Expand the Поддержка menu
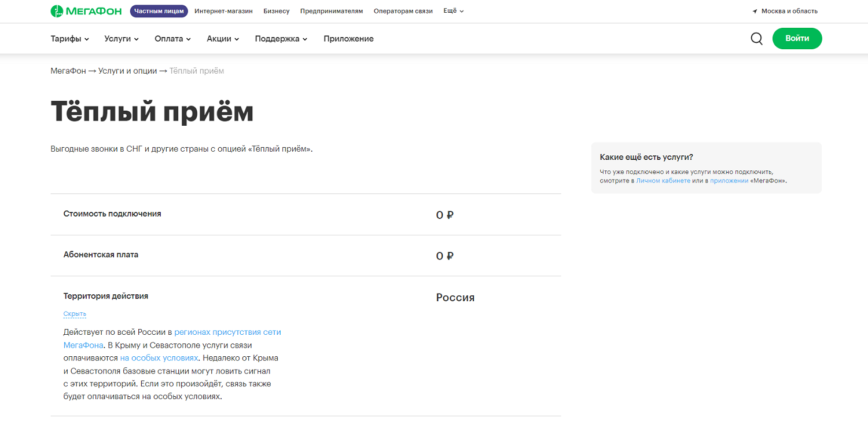 click(281, 39)
